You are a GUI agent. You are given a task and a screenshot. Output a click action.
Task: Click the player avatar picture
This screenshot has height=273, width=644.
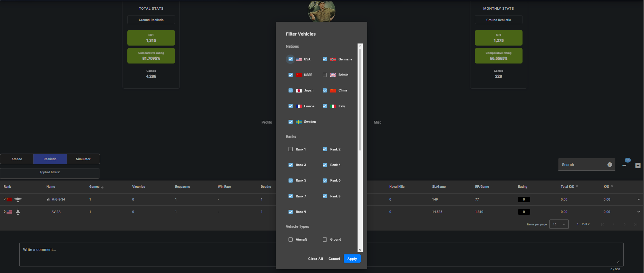coord(321,11)
